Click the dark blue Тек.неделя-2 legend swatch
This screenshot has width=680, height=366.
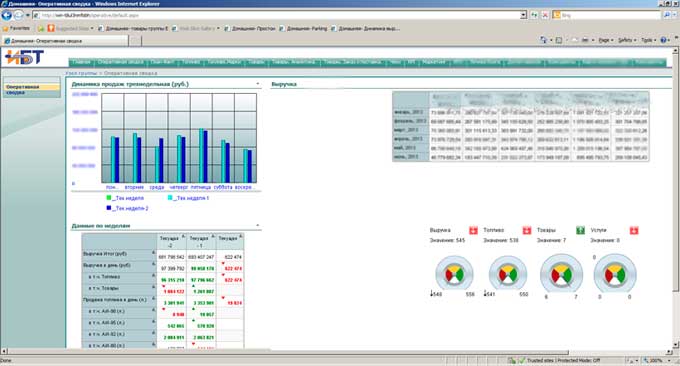tap(108, 208)
